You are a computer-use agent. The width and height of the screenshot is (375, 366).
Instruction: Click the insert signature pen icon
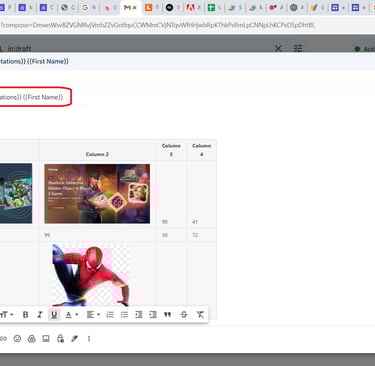point(75,339)
